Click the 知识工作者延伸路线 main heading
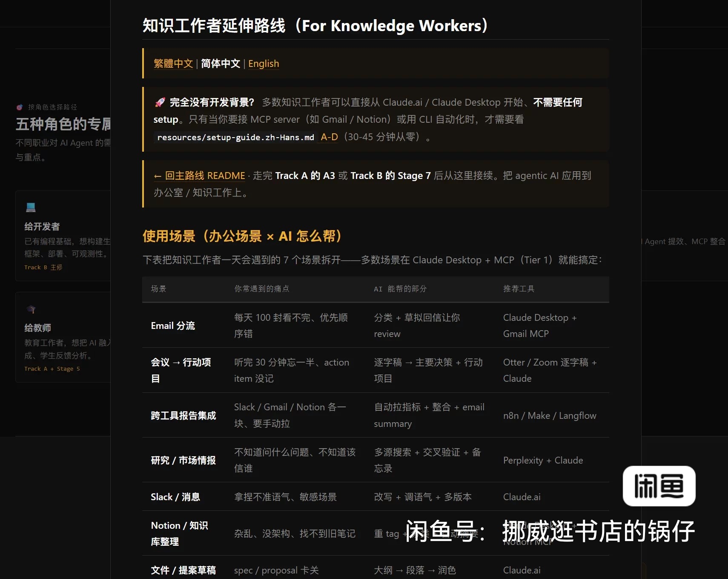Screen dimensions: 728x579 (x=315, y=26)
